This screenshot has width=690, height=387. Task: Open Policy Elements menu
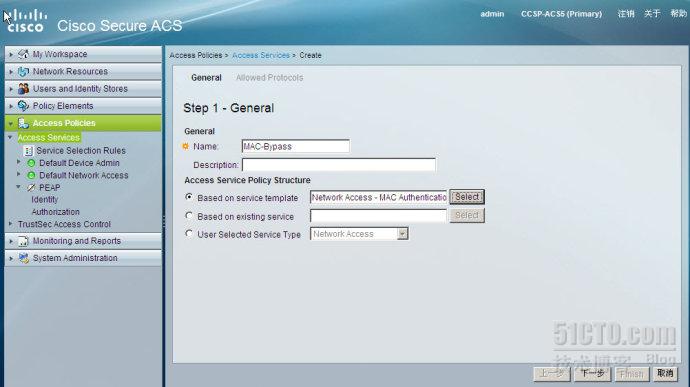pyautogui.click(x=83, y=106)
